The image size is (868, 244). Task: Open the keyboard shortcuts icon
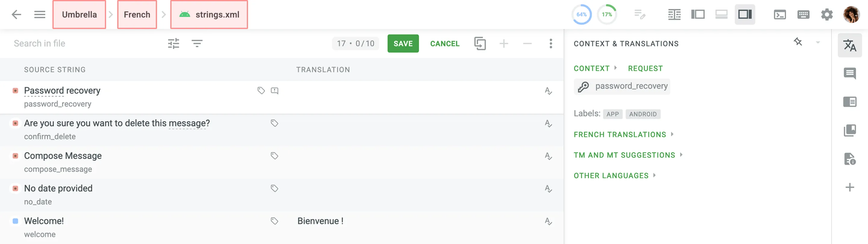tap(803, 14)
